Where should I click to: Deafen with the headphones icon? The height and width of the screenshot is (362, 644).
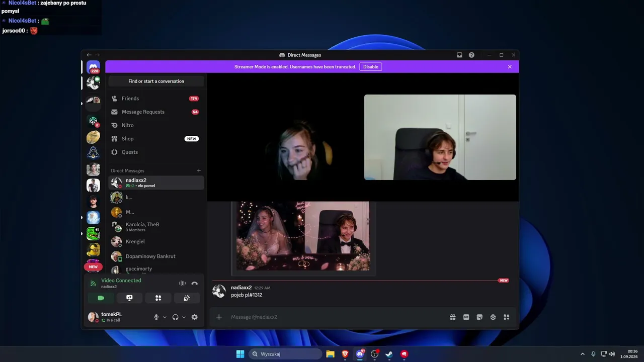pos(175,317)
